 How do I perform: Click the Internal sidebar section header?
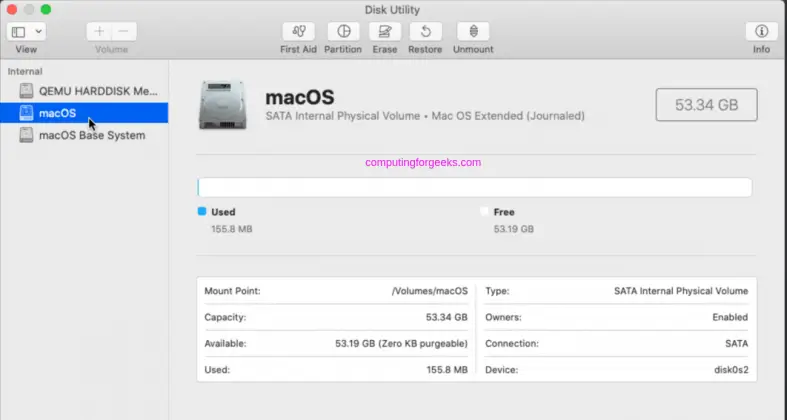(25, 72)
